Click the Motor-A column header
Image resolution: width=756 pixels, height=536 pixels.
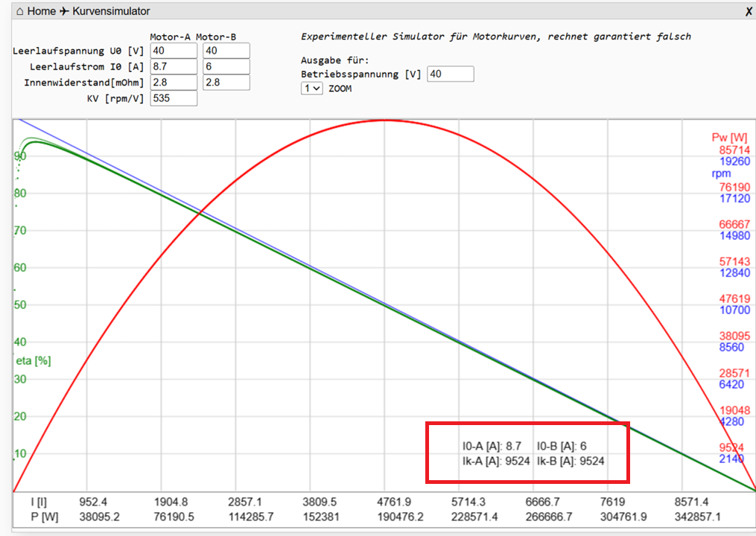[170, 36]
